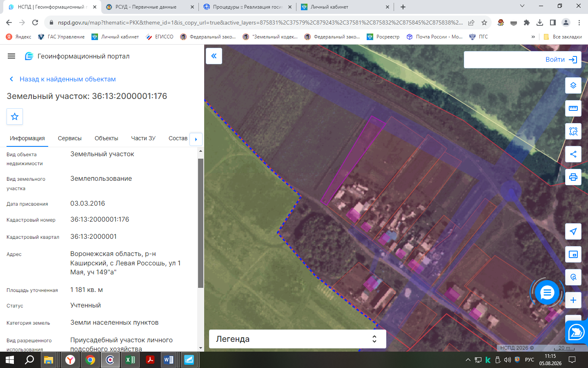Open Windows Start menu
The height and width of the screenshot is (368, 588).
pos(10,360)
